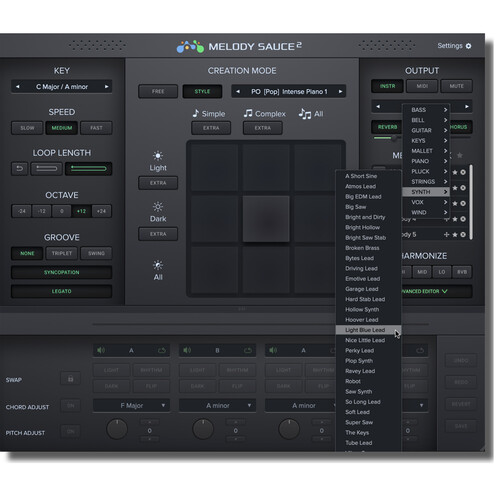The width and height of the screenshot is (500, 500).
Task: Toggle LEGATO on or off
Action: pos(62,291)
